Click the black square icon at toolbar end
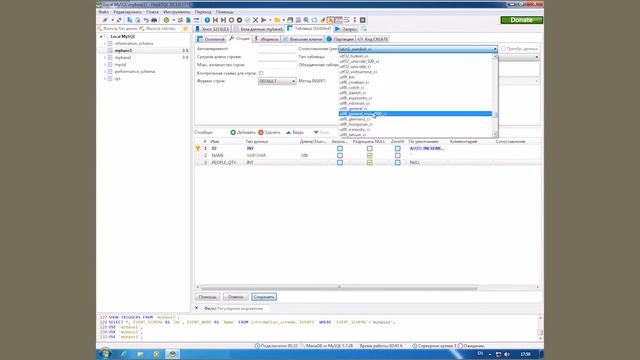Image resolution: width=640 pixels, height=360 pixels. point(362,20)
